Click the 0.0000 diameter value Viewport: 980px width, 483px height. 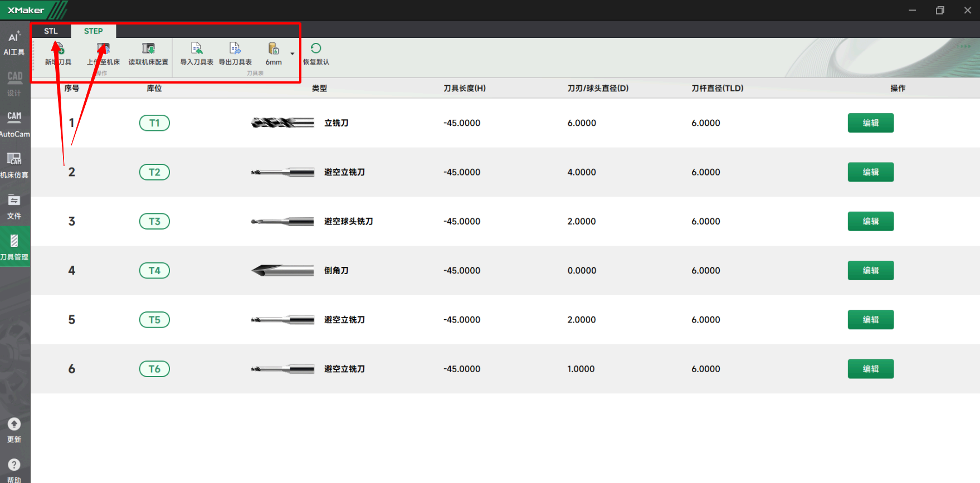click(582, 271)
